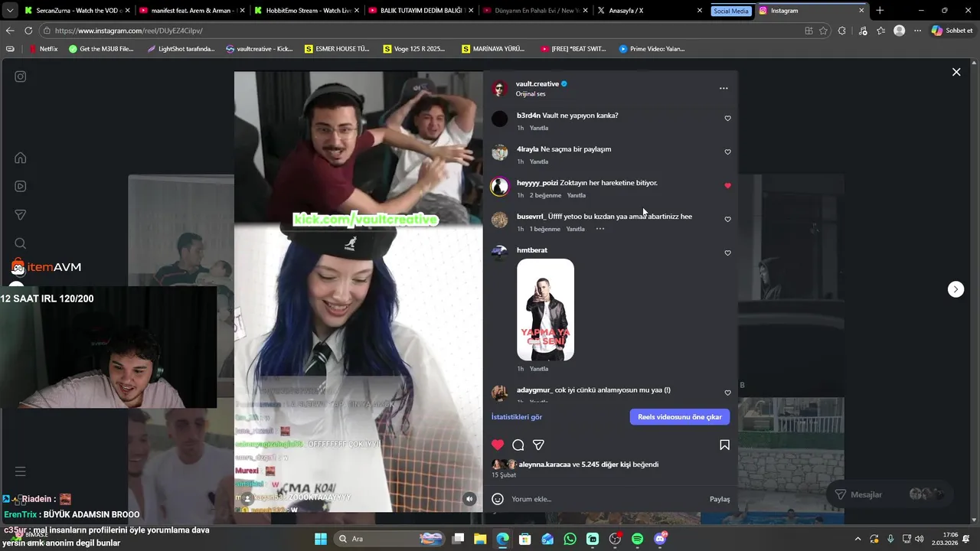The image size is (980, 551).
Task: Open the Eminem GIF in hmtberat's comment
Action: [x=545, y=310]
